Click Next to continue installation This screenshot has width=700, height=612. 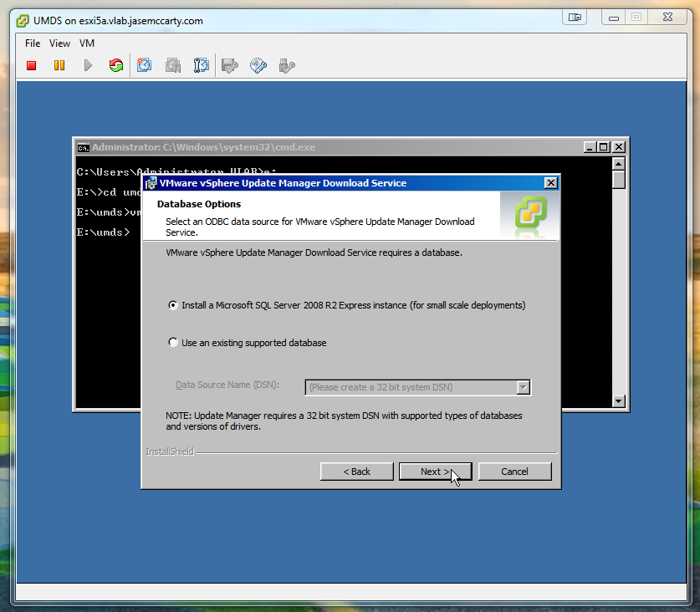435,472
